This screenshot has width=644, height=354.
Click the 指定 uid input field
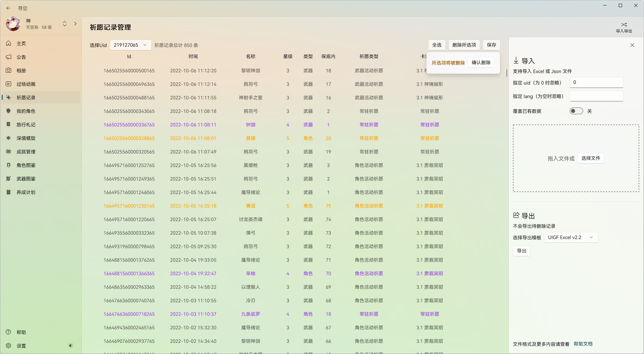click(x=596, y=82)
